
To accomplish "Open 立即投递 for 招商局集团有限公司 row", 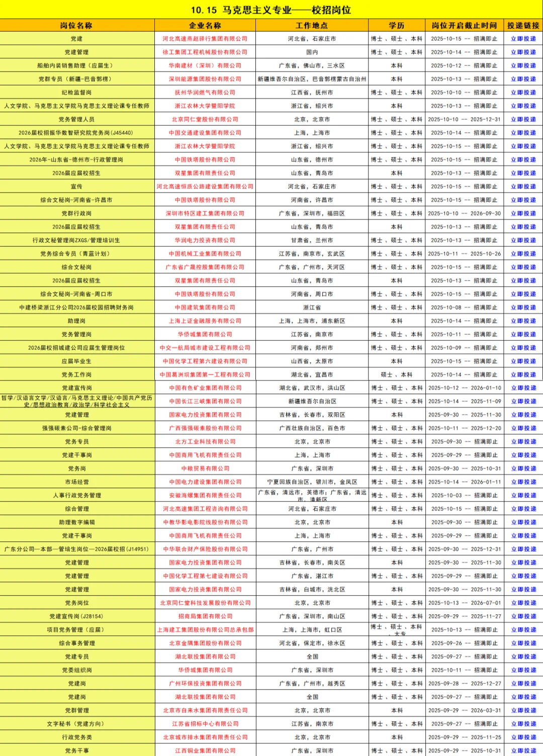I will coord(524,616).
